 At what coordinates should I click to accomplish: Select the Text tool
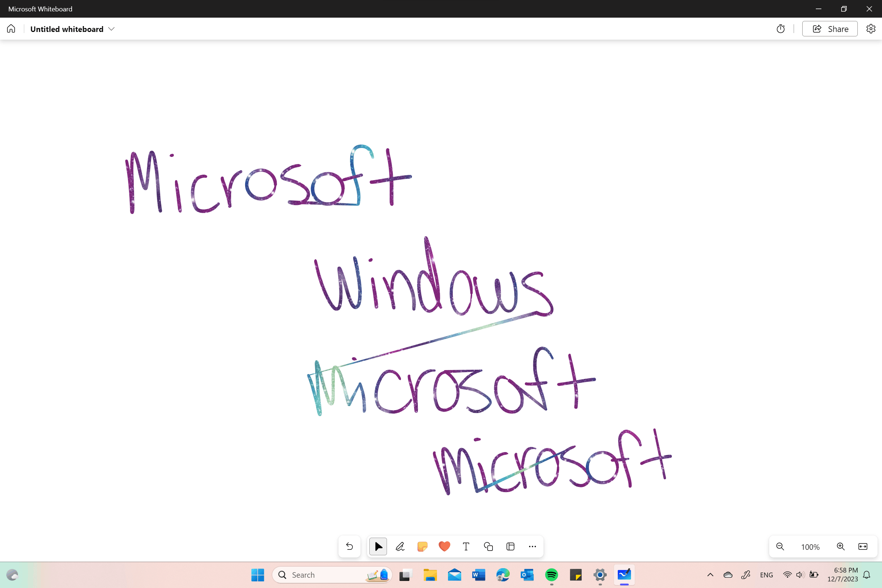pyautogui.click(x=466, y=546)
